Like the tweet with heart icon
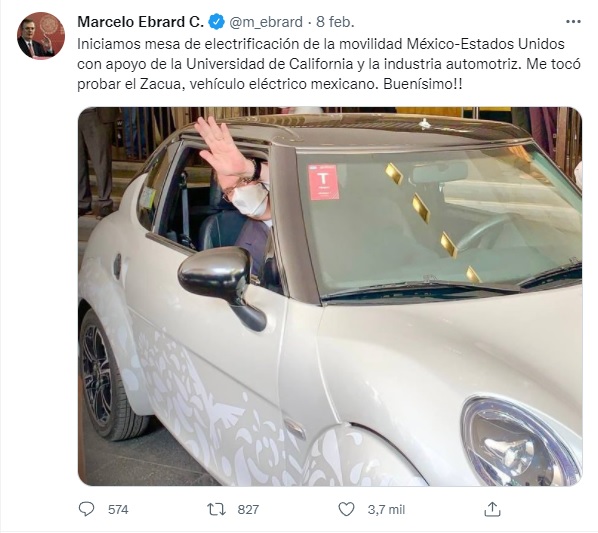598x533 pixels. [x=346, y=509]
